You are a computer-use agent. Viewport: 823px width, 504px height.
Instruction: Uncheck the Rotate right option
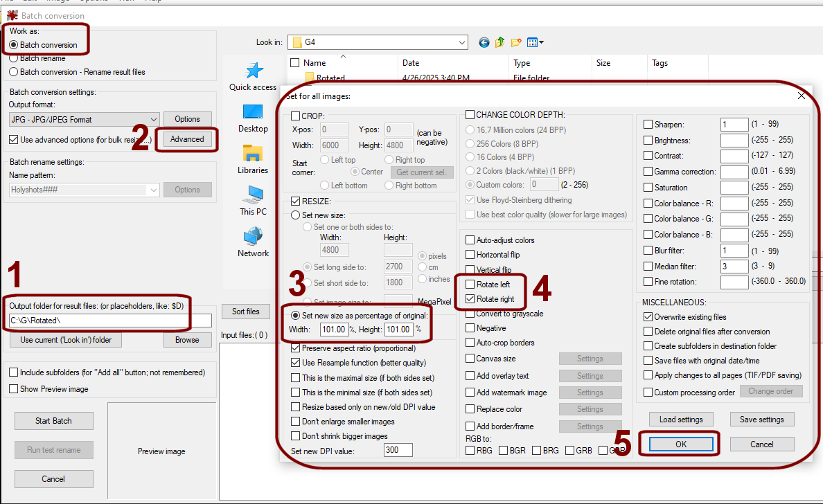pos(470,299)
